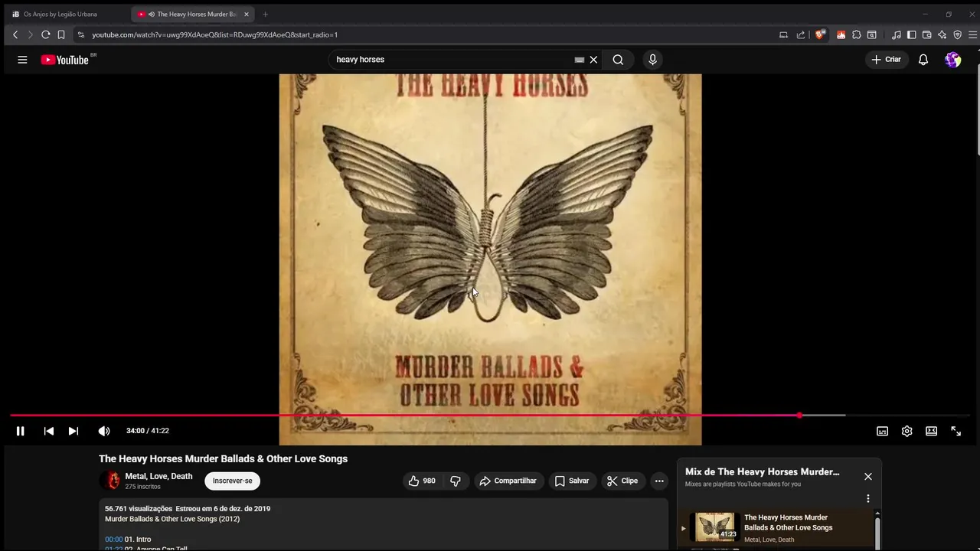View site information icon in address bar

click(80, 34)
